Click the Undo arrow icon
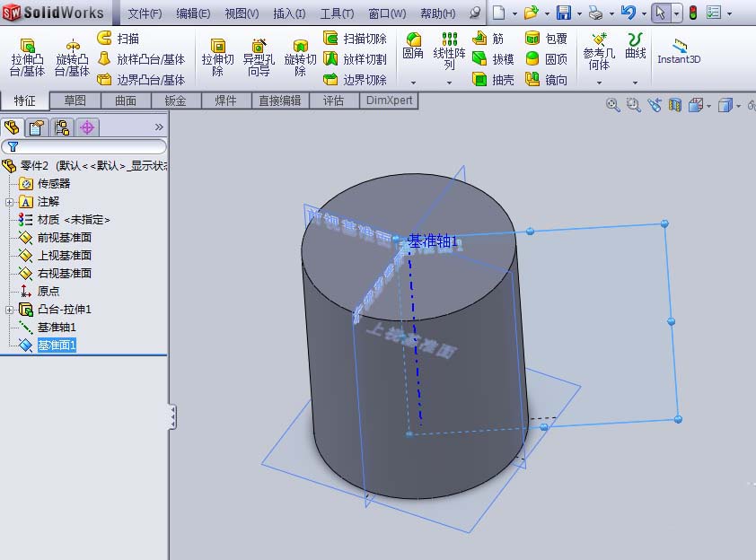Image resolution: width=756 pixels, height=560 pixels. pos(628,13)
